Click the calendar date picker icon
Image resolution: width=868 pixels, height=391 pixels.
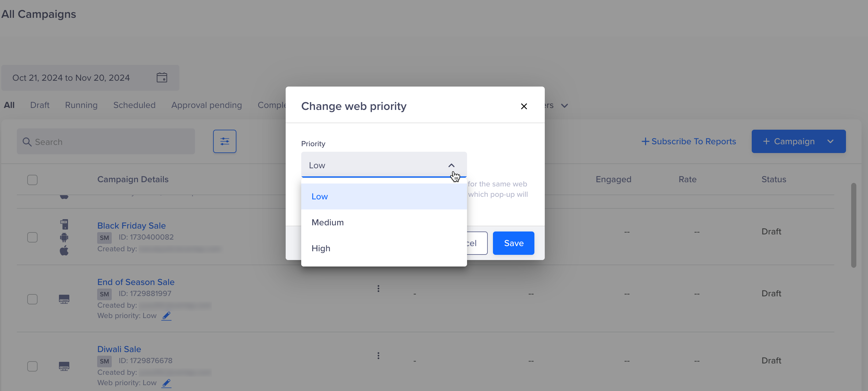pos(163,77)
